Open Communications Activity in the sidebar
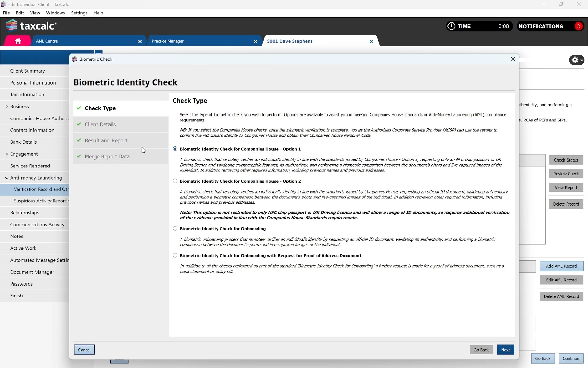Viewport: 588px width, 368px height. pyautogui.click(x=35, y=225)
